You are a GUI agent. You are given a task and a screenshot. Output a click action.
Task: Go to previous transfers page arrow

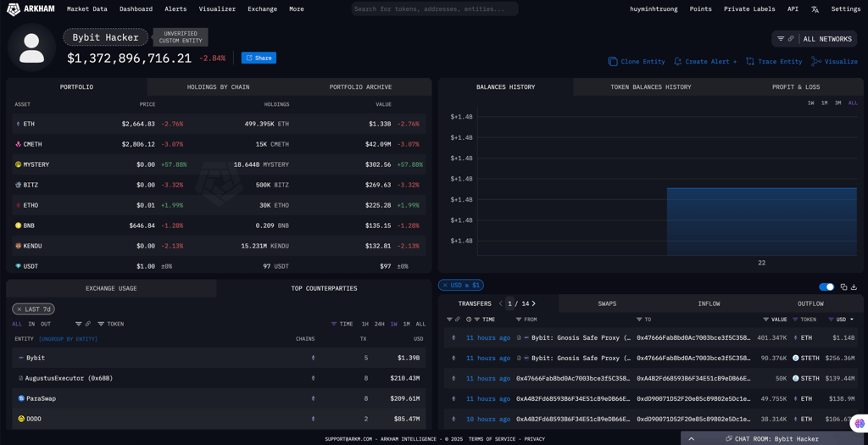(500, 303)
